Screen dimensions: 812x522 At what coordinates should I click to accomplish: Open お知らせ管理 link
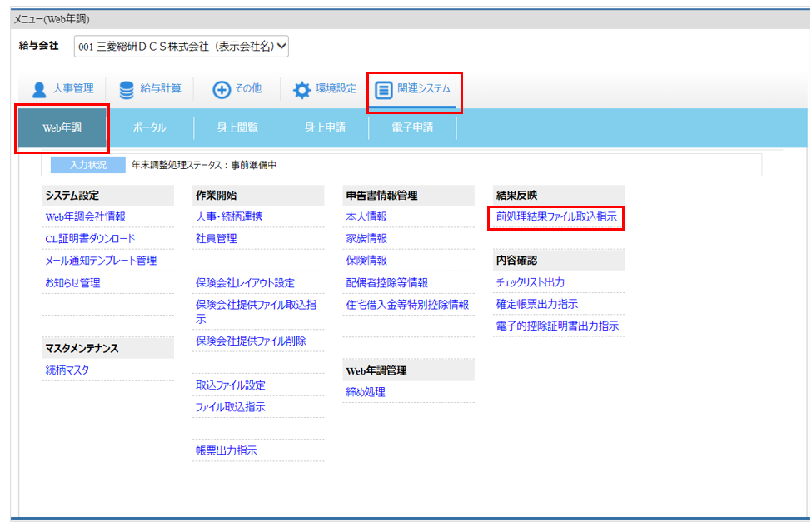click(72, 283)
